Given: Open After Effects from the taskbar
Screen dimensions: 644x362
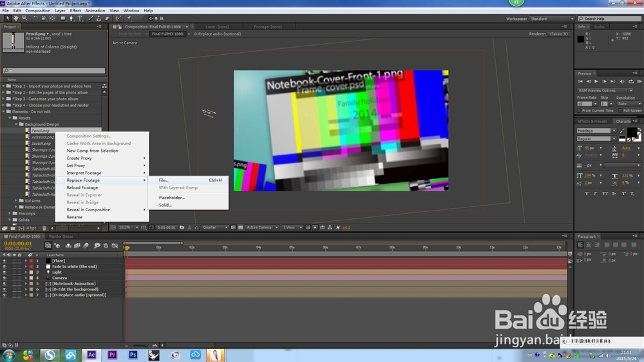Looking at the screenshot, I should (x=91, y=355).
